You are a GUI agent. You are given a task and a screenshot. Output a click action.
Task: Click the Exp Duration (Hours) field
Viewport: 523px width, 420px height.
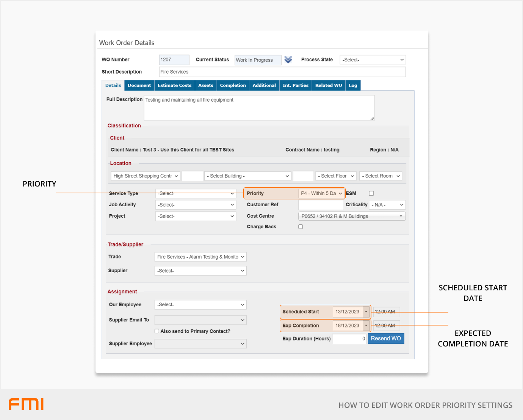tap(349, 339)
